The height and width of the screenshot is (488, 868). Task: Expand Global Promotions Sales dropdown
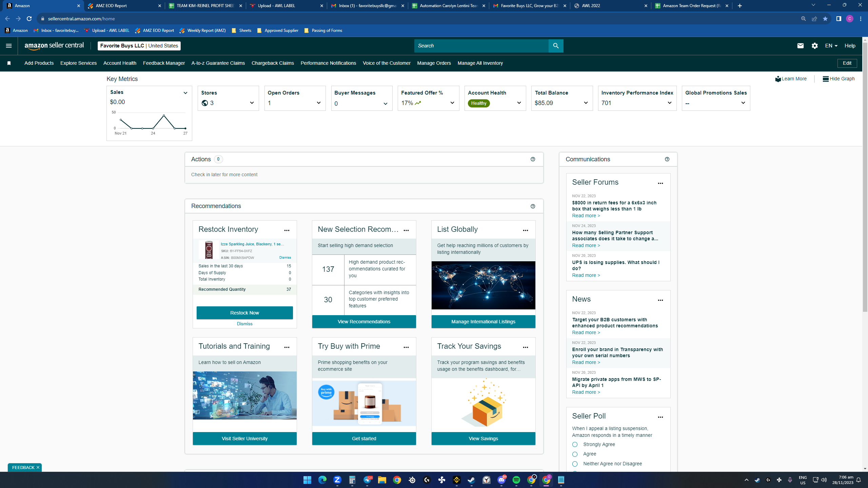click(x=743, y=103)
